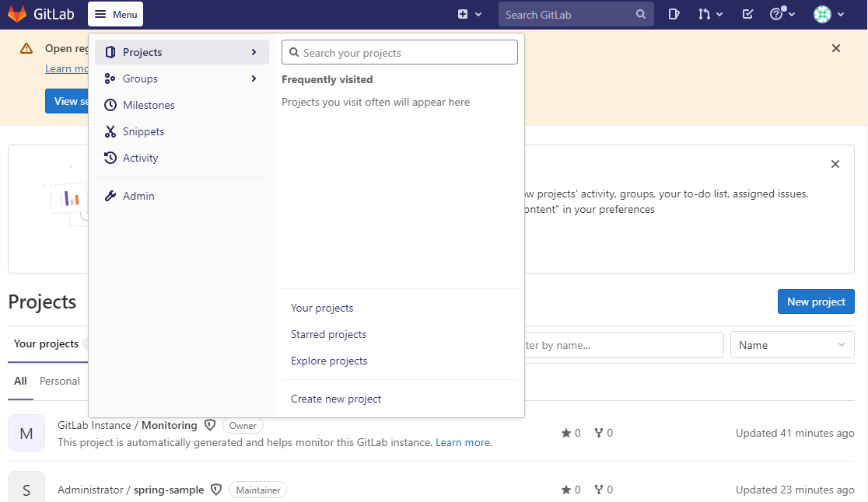Select Projects in the menu

(181, 52)
